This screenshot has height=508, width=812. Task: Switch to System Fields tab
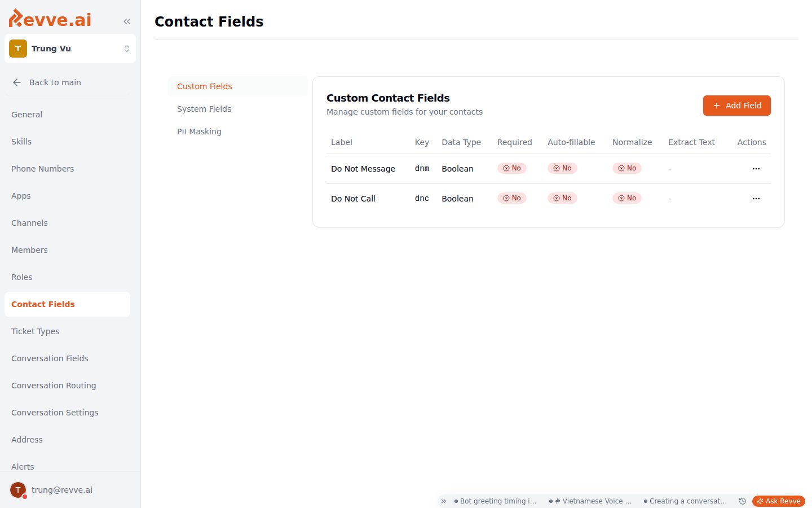pos(238,109)
